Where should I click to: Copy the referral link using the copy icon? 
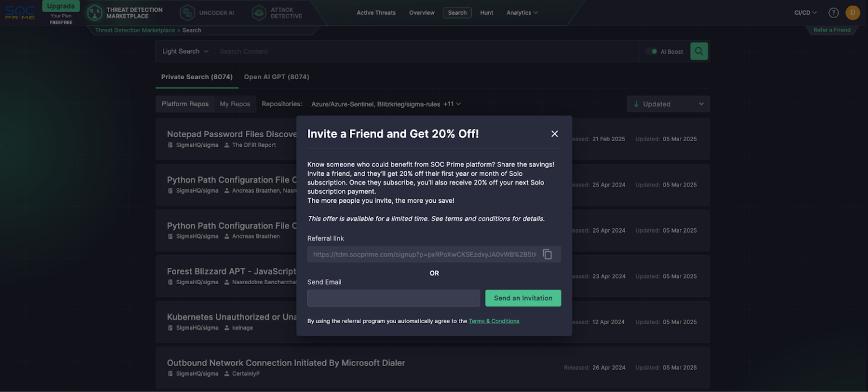(547, 254)
